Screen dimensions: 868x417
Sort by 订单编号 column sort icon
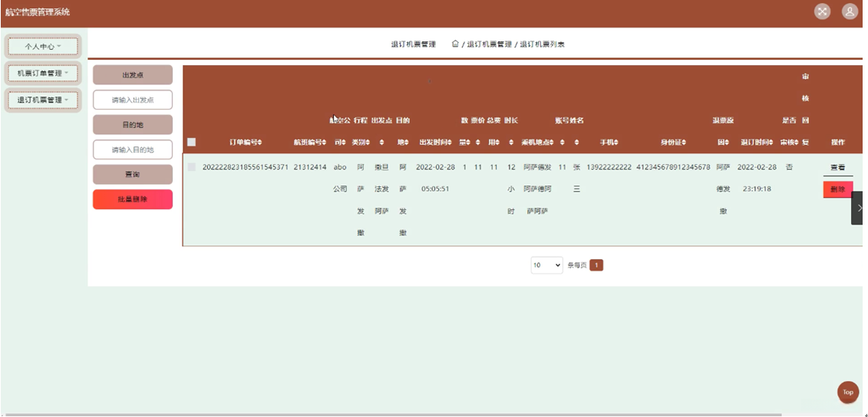[259, 142]
